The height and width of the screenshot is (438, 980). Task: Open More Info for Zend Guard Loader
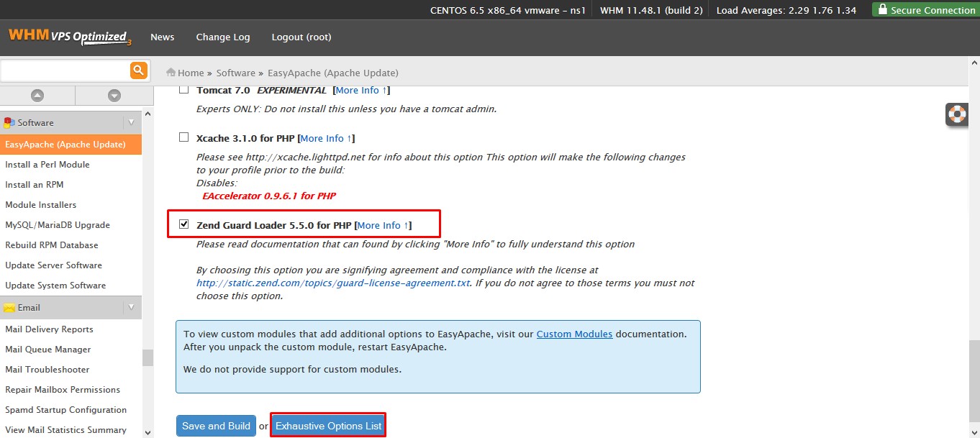[384, 225]
